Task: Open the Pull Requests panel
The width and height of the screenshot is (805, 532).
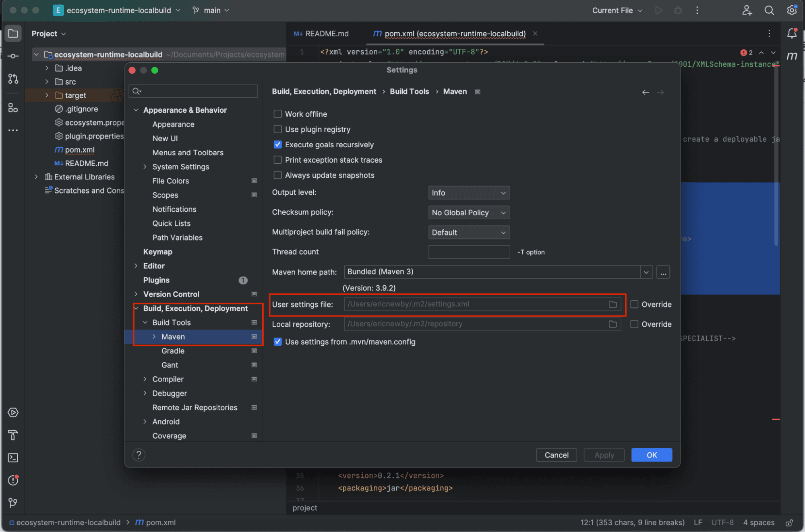Action: coord(13,79)
